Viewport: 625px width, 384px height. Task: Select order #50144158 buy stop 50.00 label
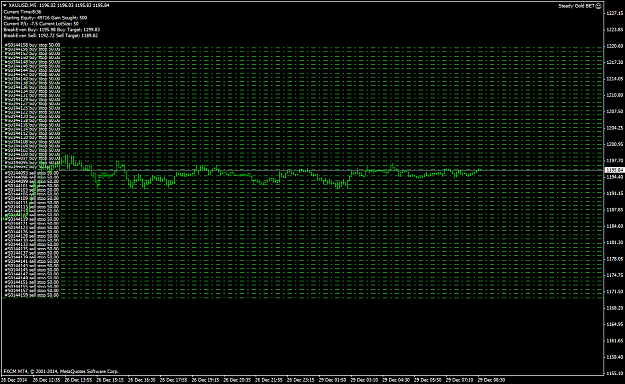click(32, 45)
